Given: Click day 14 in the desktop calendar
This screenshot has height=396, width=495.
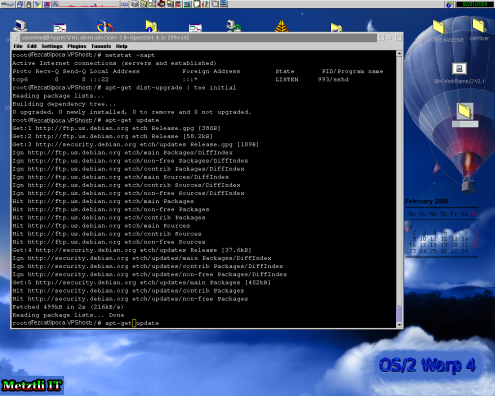Looking at the screenshot, I should pyautogui.click(x=464, y=239).
